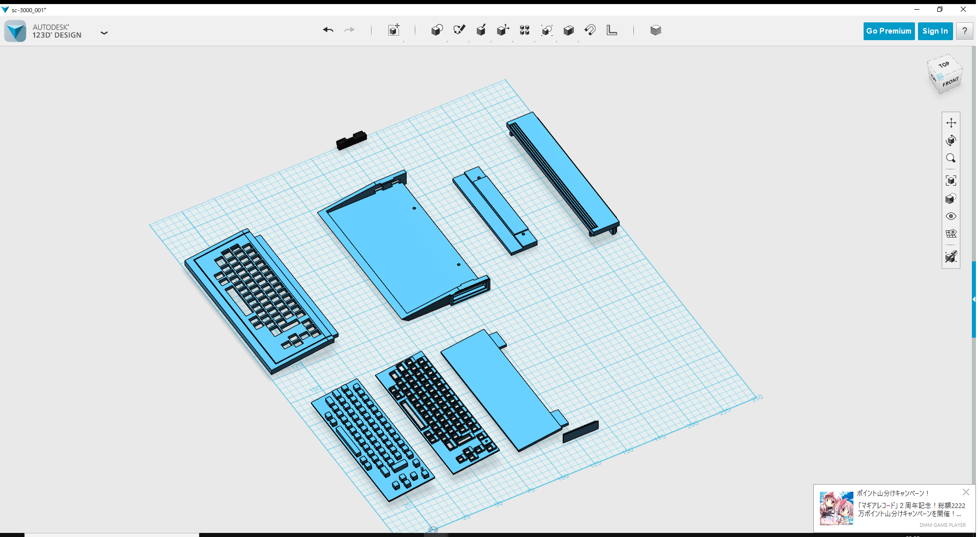The width and height of the screenshot is (980, 537).
Task: Select the Snap tool
Action: (x=590, y=30)
